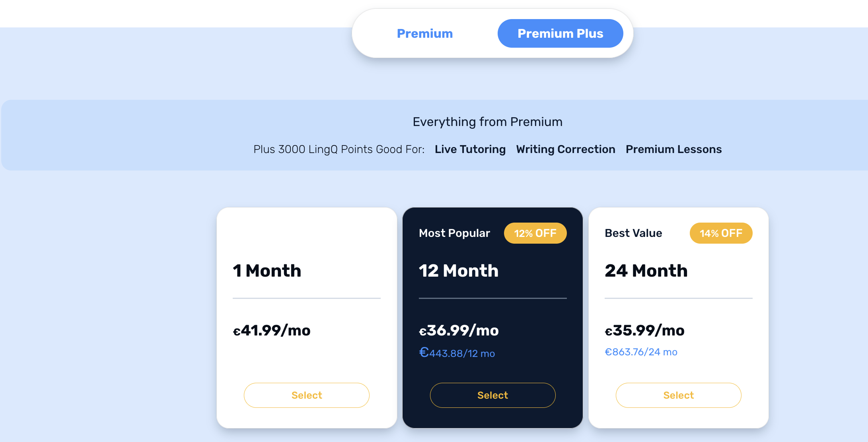Click the Premium Lessons label
868x442 pixels.
coord(673,149)
